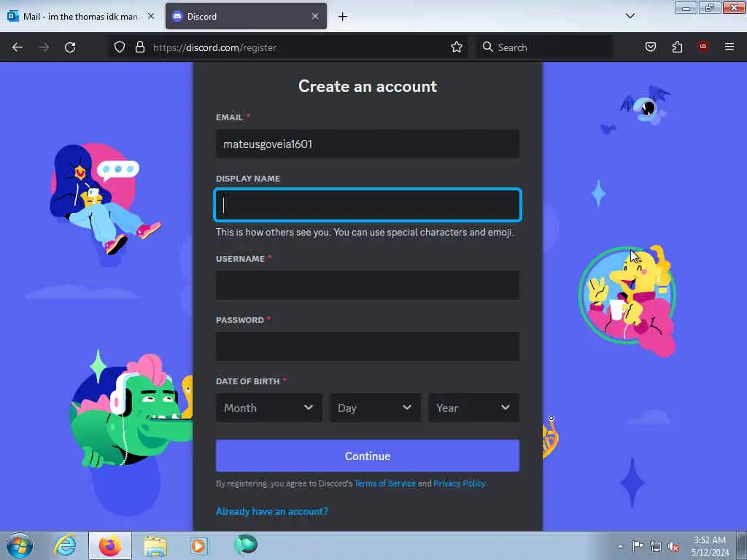
Task: Launch Internet Explorer from the taskbar
Action: coord(65,545)
